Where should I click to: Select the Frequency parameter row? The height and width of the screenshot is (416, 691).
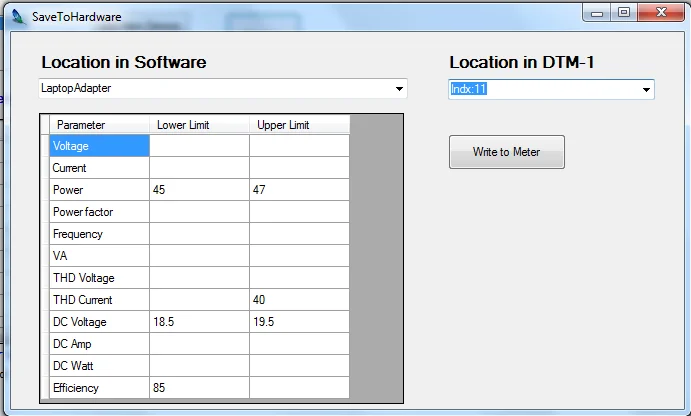(x=99, y=234)
